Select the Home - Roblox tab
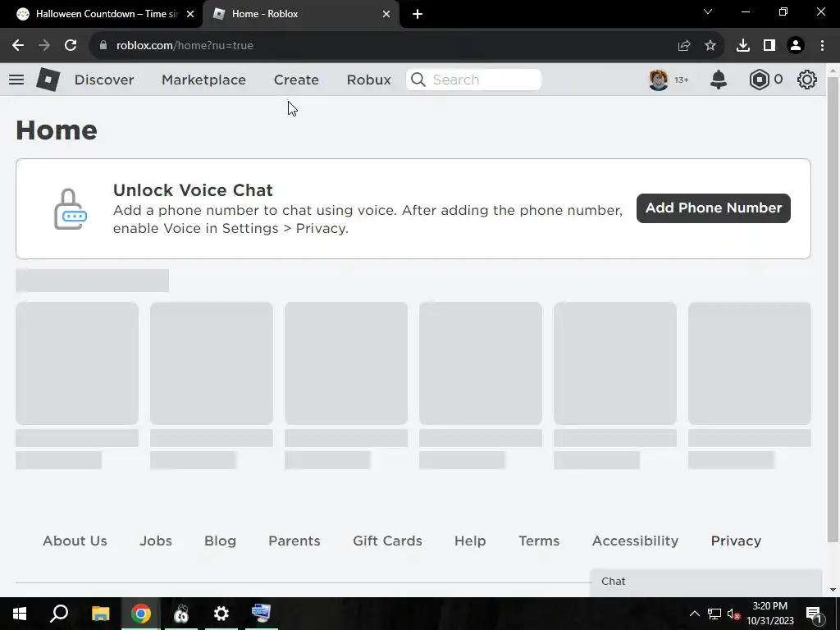 300,14
